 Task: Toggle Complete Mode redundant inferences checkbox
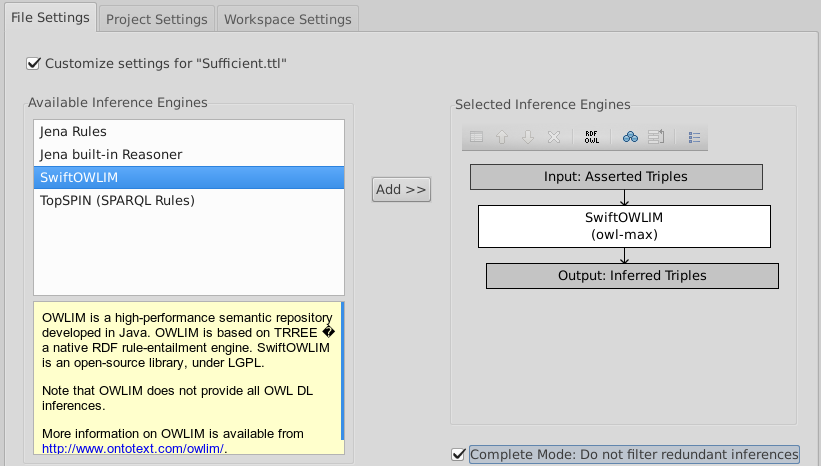pyautogui.click(x=459, y=454)
